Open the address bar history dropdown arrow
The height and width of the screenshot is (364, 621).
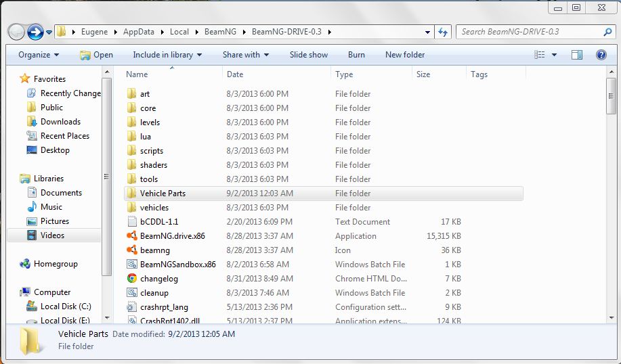427,32
